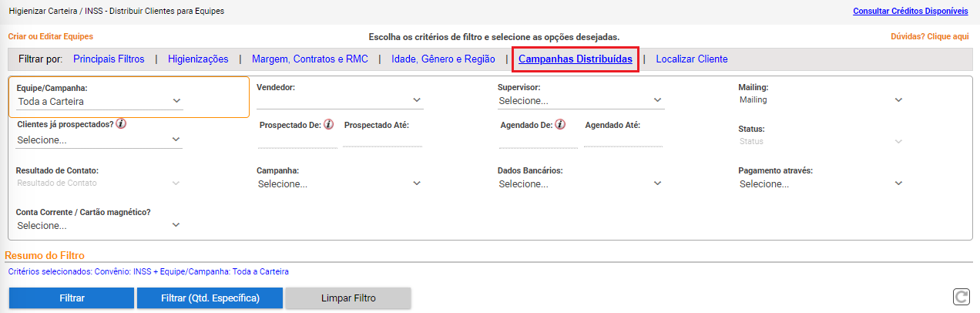Screen dimensions: 980x313
Task: Expand the Dados Bancários dropdown
Action: [581, 183]
